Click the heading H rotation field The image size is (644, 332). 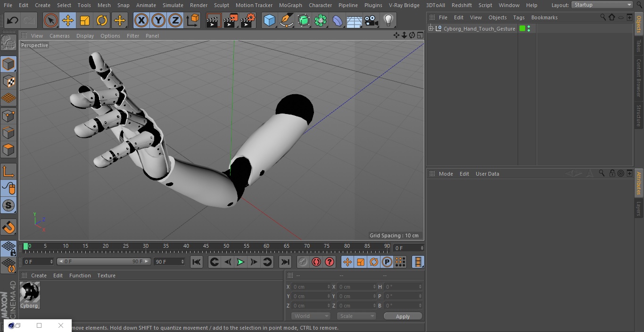tap(404, 287)
